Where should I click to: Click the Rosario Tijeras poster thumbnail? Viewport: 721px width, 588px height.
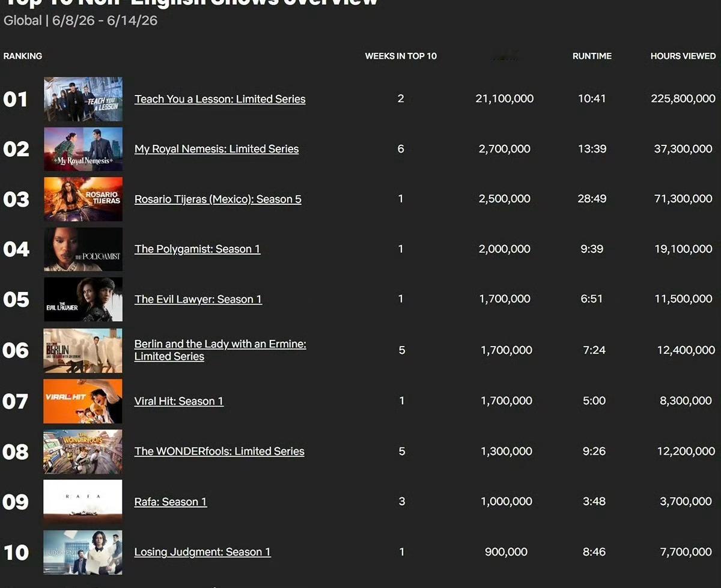click(x=83, y=199)
